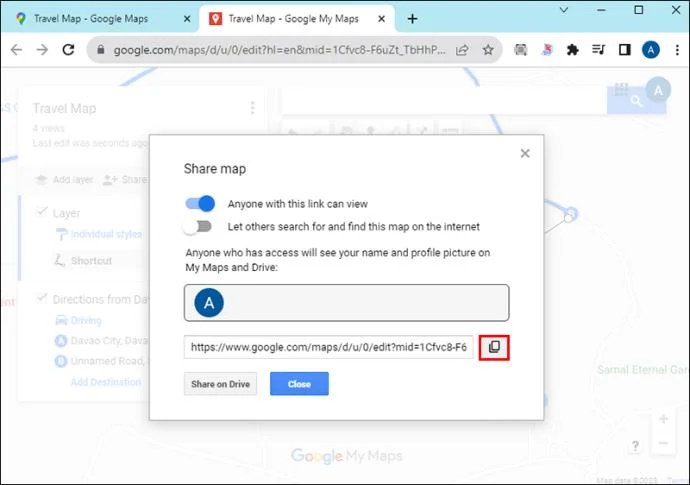Click the map search magnifier button
The height and width of the screenshot is (485, 690).
pyautogui.click(x=636, y=101)
